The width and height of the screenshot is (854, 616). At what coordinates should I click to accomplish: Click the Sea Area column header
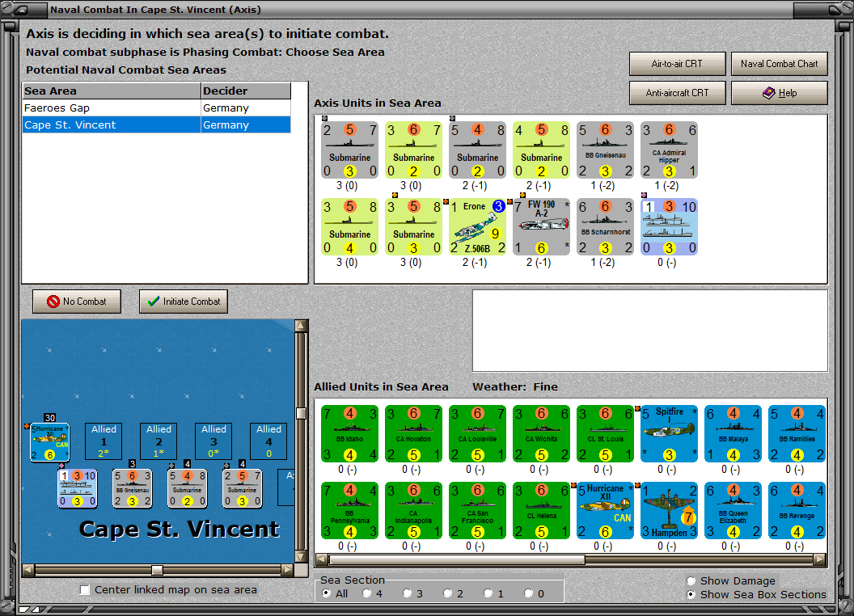(112, 91)
